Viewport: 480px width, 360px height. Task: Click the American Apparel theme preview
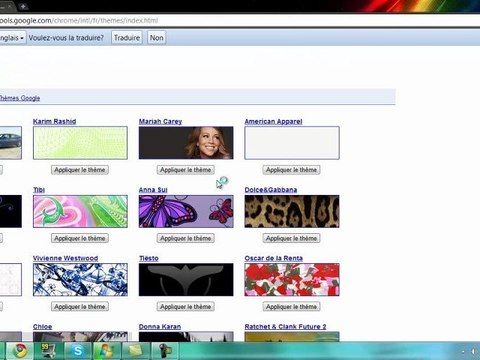tap(292, 143)
